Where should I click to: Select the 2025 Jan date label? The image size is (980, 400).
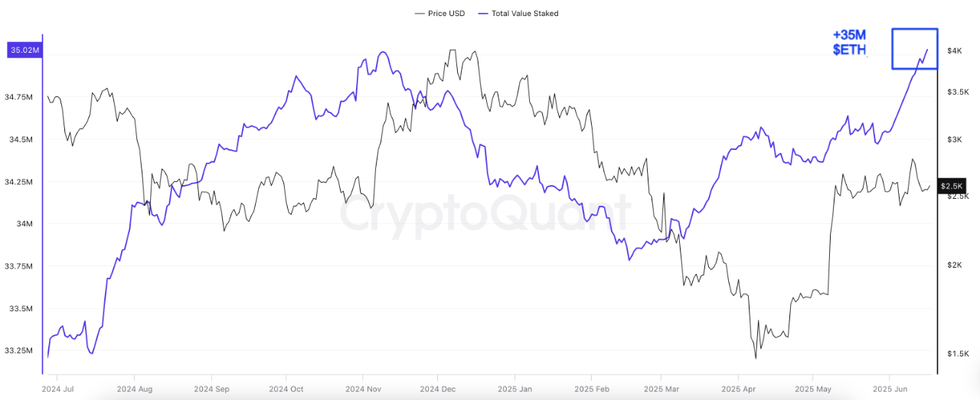515,389
